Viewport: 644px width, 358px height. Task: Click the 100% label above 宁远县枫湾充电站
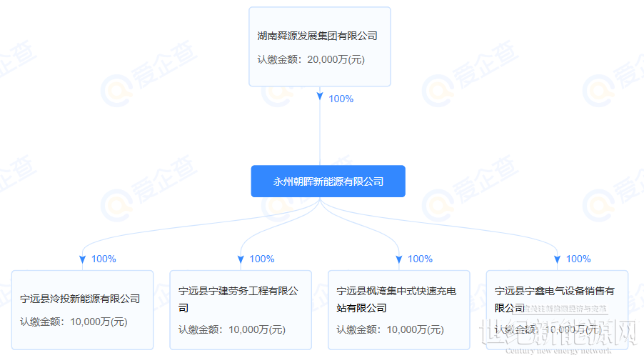(x=420, y=259)
